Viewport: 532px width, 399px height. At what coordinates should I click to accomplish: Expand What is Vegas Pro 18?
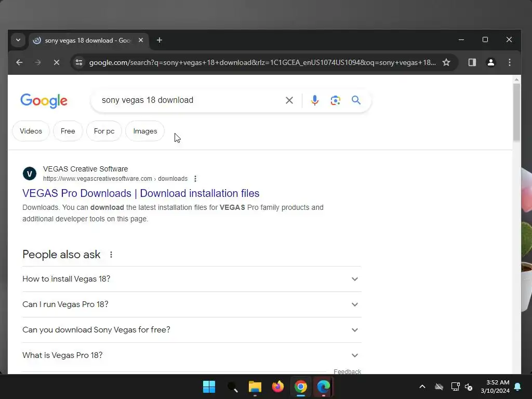[192, 355]
